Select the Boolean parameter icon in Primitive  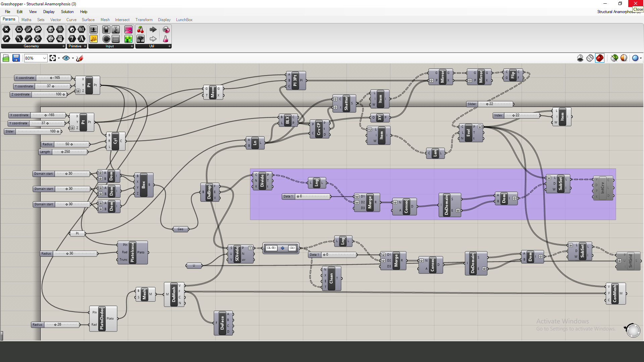[x=72, y=29]
